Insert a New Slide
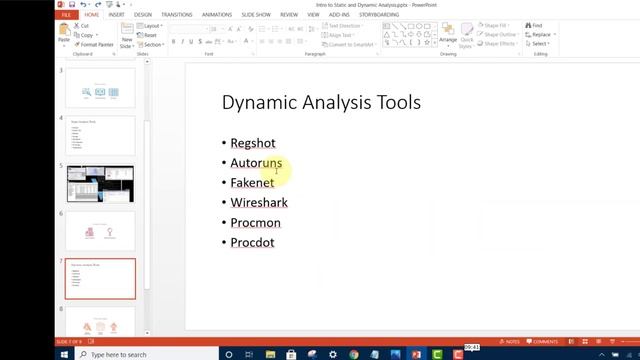This screenshot has height=360, width=640. tap(127, 36)
